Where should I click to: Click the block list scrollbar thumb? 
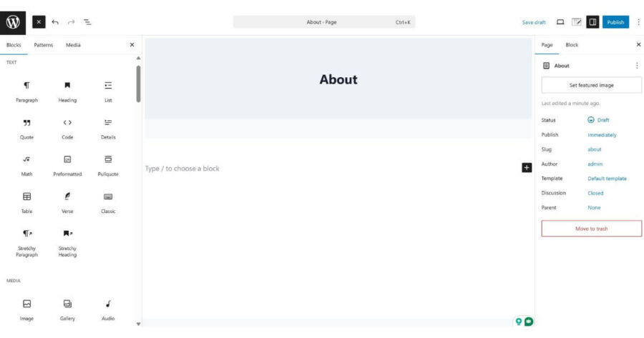tap(138, 84)
